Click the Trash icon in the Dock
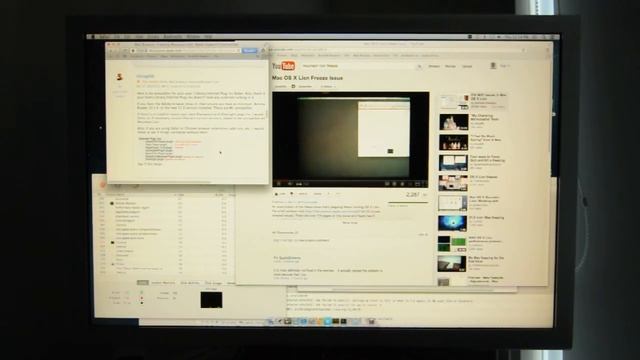This screenshot has width=640, height=360. 371,322
